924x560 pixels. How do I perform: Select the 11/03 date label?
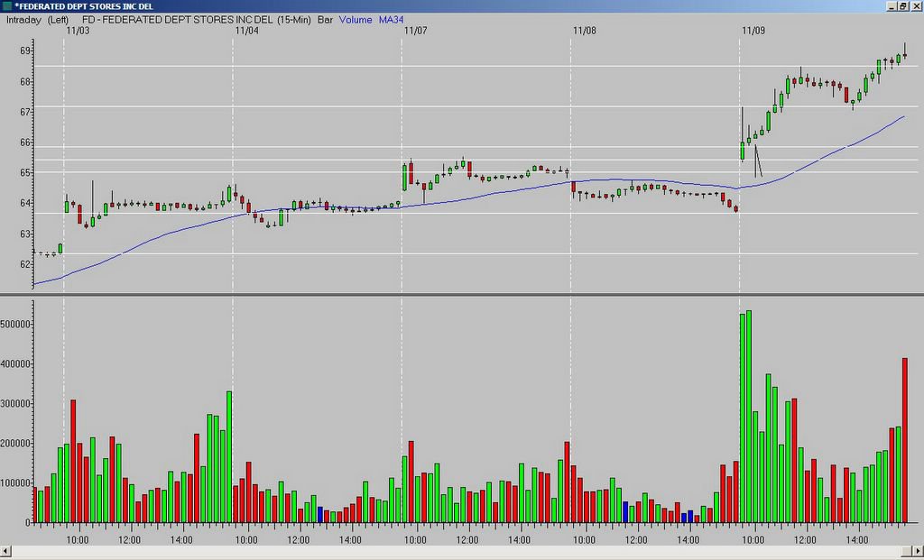pyautogui.click(x=78, y=31)
